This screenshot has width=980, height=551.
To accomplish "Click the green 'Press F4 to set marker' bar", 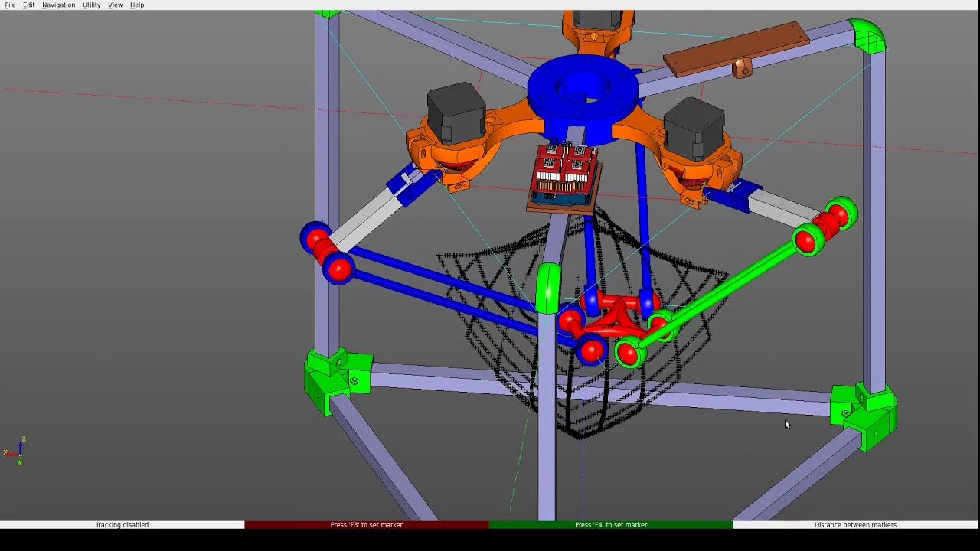I will (611, 525).
